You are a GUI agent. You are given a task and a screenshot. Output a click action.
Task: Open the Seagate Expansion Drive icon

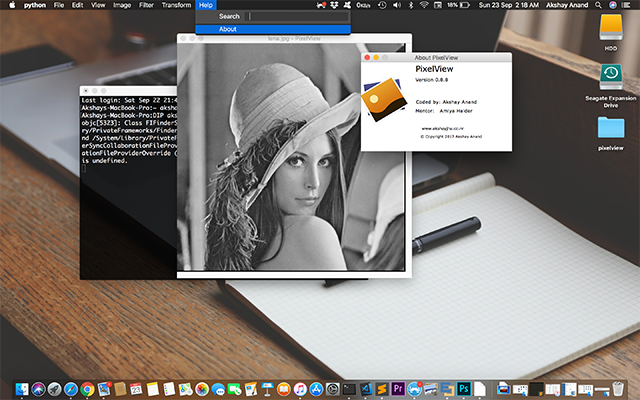[611, 77]
